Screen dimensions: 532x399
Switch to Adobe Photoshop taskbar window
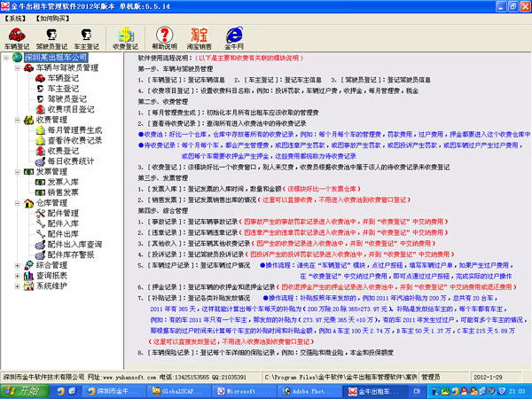coord(308,391)
